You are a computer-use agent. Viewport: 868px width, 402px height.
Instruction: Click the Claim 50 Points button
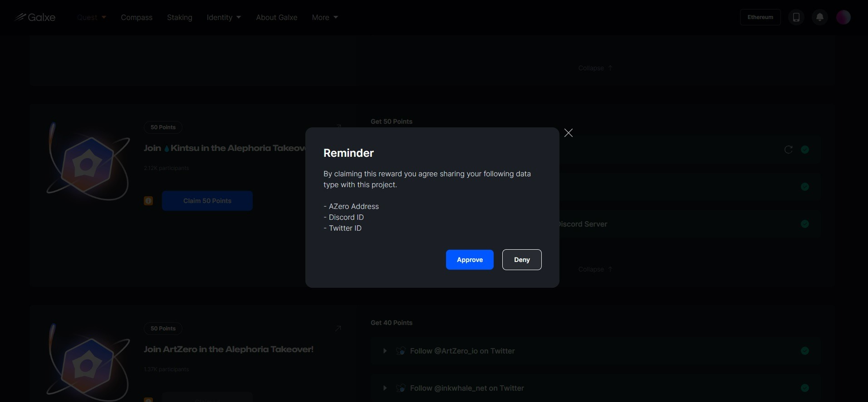click(207, 201)
